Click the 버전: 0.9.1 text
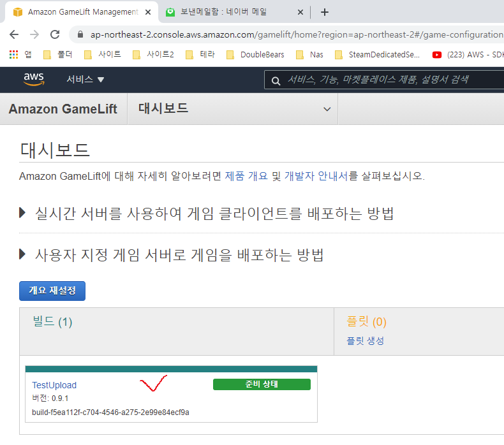Screen dimensions: 504x445 point(50,398)
